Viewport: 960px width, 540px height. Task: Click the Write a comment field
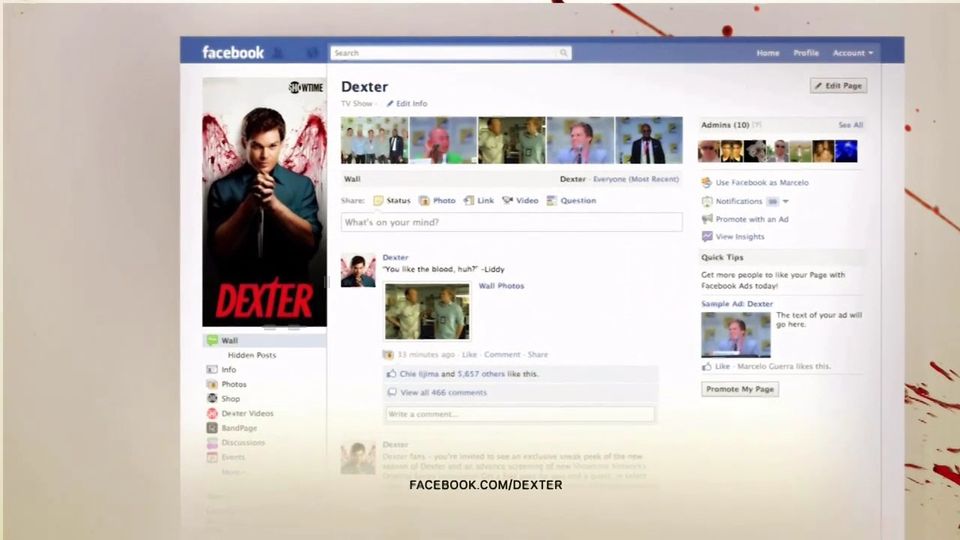pos(520,414)
